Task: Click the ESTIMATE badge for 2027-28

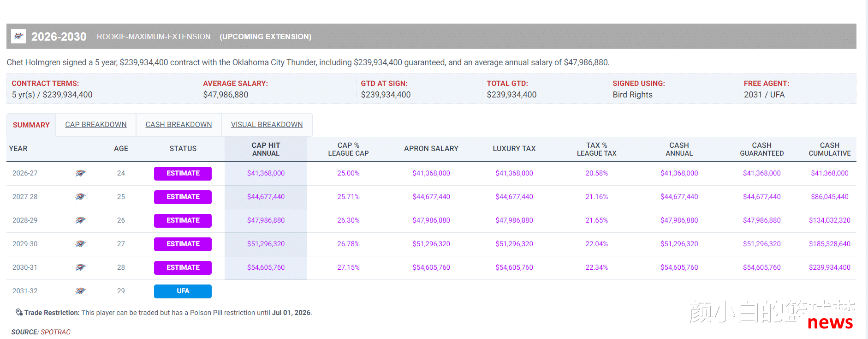Action: coord(183,197)
